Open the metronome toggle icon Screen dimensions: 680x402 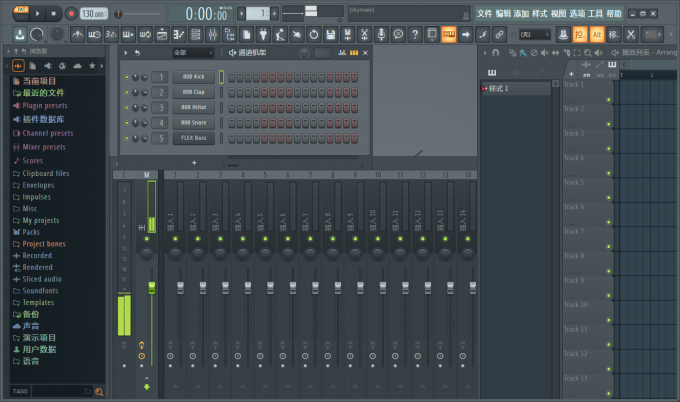coord(77,34)
